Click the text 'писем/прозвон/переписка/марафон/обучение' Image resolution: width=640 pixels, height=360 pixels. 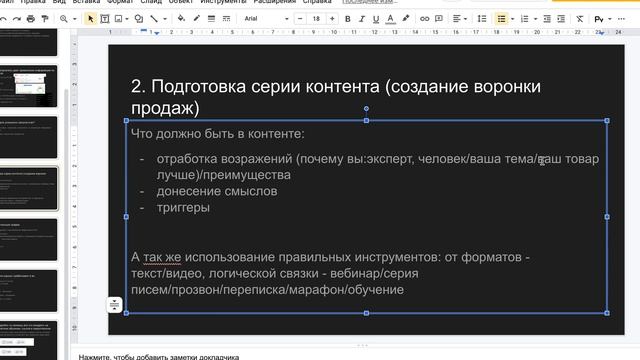267,289
